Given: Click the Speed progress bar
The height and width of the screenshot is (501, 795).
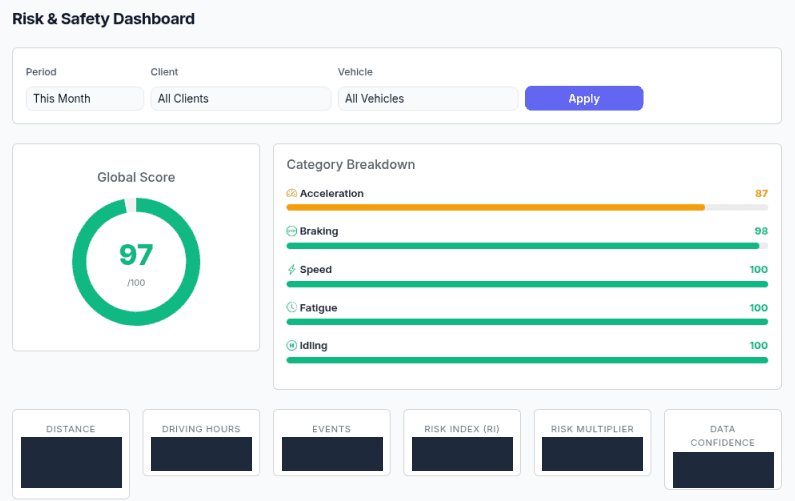Looking at the screenshot, I should click(x=527, y=284).
